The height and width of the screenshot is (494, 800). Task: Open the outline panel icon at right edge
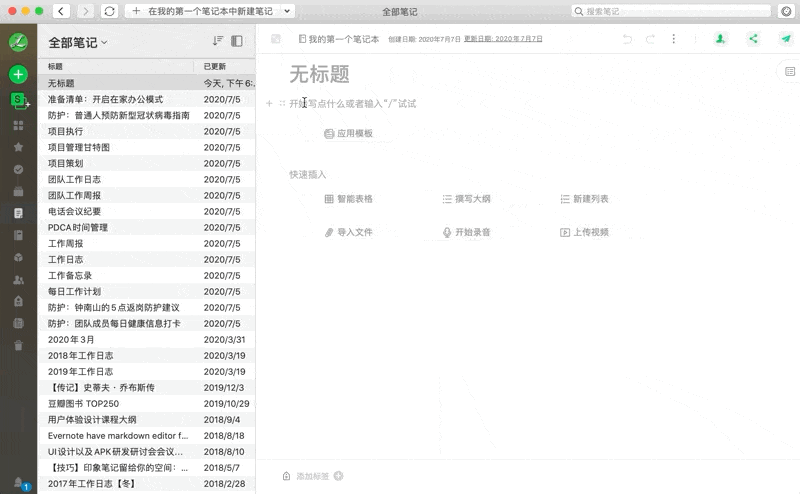[789, 71]
